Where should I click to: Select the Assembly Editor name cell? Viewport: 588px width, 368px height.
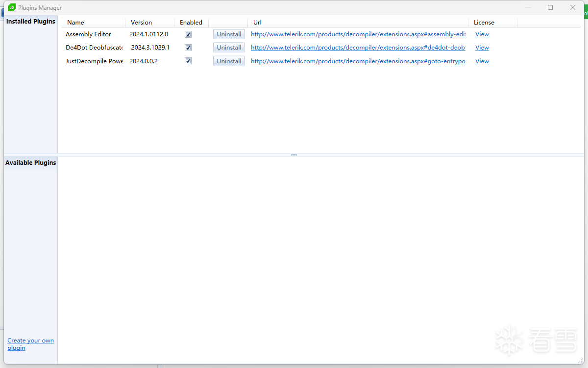[88, 34]
